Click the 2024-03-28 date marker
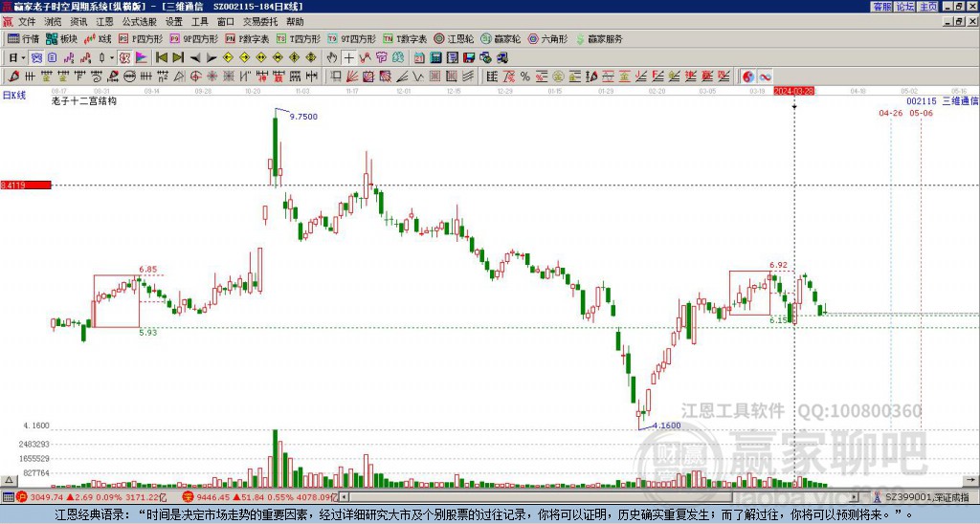The height and width of the screenshot is (524, 980). [793, 91]
